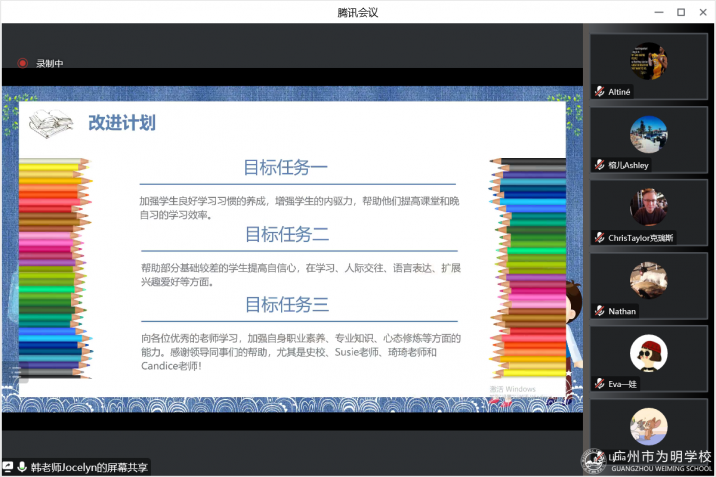The width and height of the screenshot is (716, 477).
Task: Click Altiné's muted microphone icon
Action: pyautogui.click(x=600, y=91)
